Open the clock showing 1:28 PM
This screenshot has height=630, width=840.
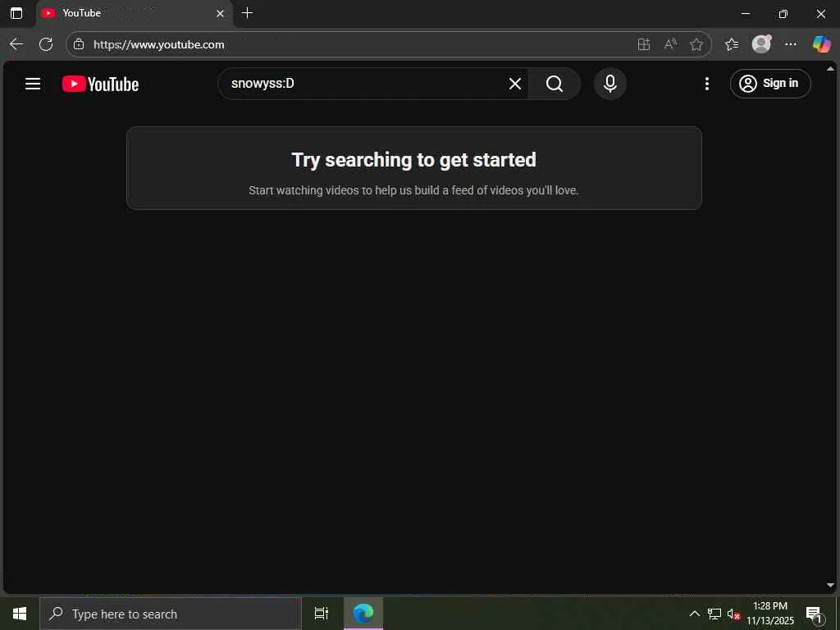pos(770,614)
